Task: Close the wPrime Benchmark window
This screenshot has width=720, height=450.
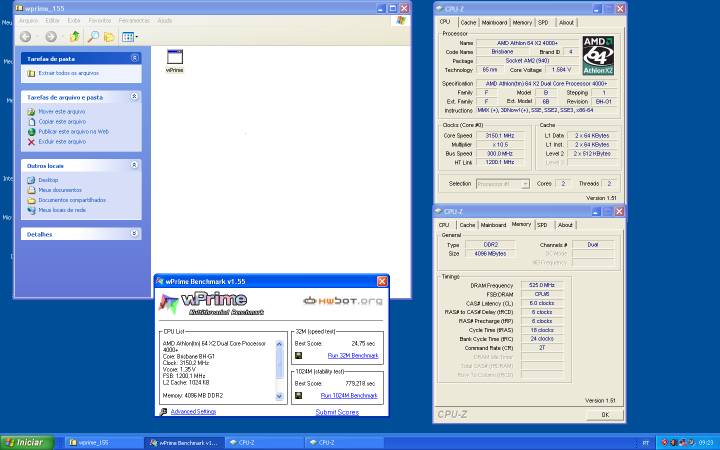Action: [382, 281]
